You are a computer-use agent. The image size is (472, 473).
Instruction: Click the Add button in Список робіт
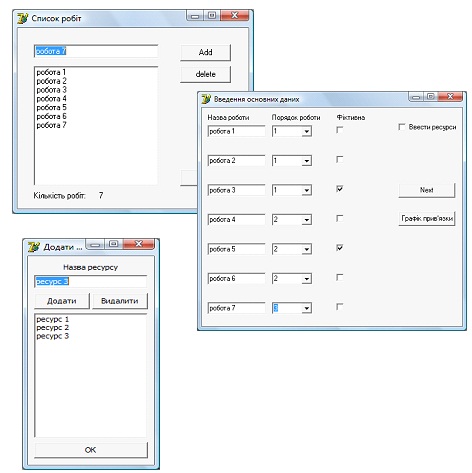tap(205, 52)
